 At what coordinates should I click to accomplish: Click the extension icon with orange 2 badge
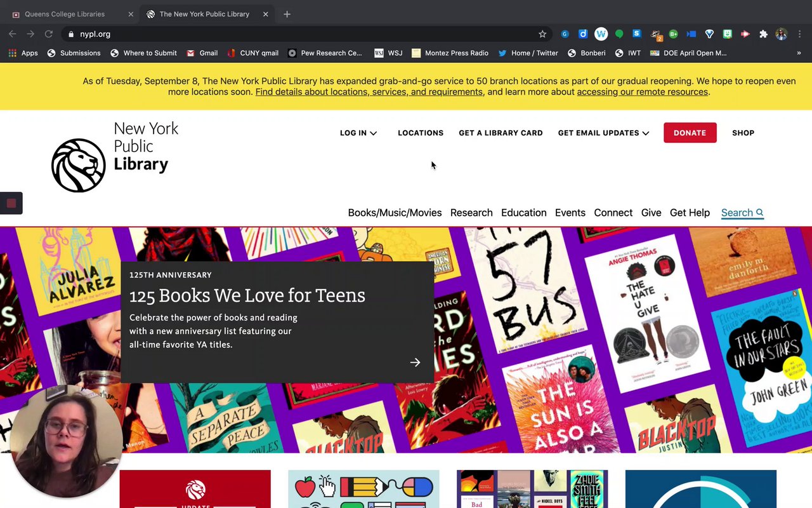click(x=656, y=34)
